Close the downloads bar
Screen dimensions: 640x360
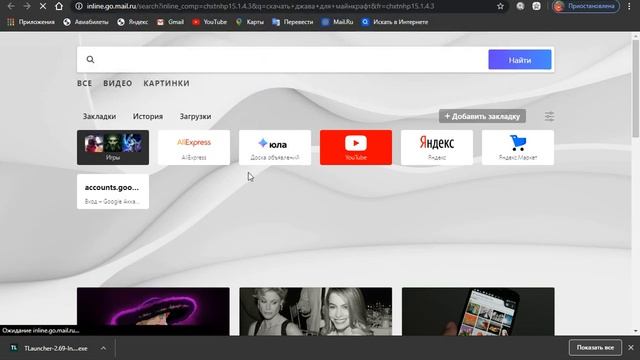(631, 348)
